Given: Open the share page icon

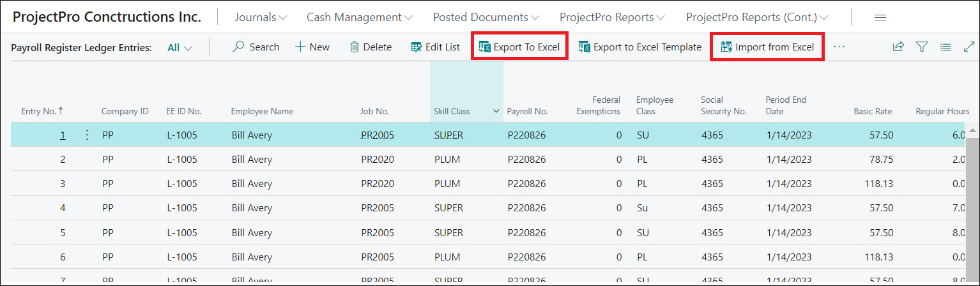Looking at the screenshot, I should point(898,47).
